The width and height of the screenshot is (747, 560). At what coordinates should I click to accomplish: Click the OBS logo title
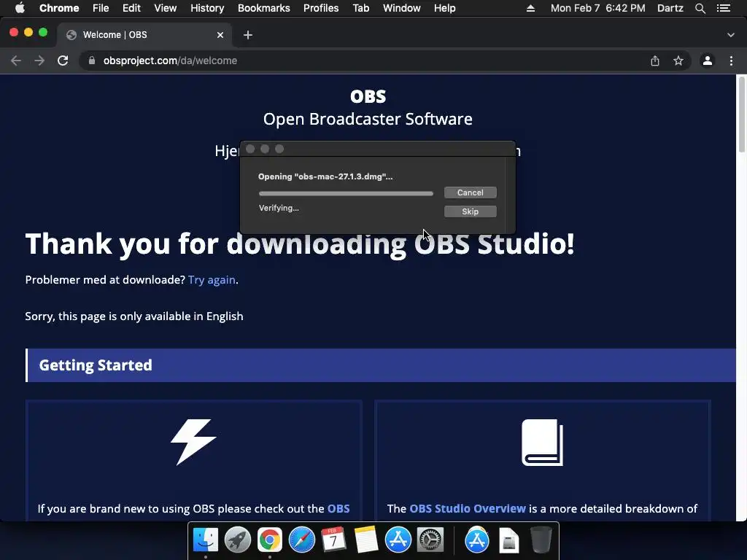(x=368, y=97)
